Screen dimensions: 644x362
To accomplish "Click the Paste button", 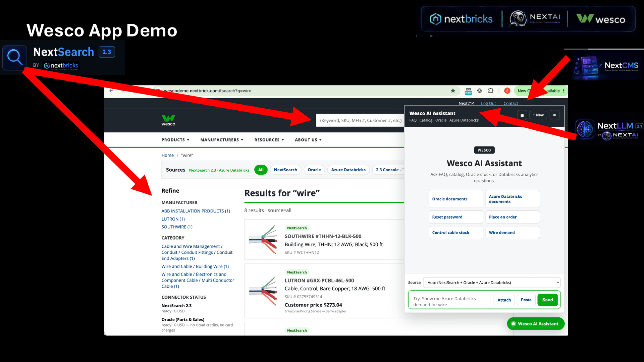I will click(526, 300).
